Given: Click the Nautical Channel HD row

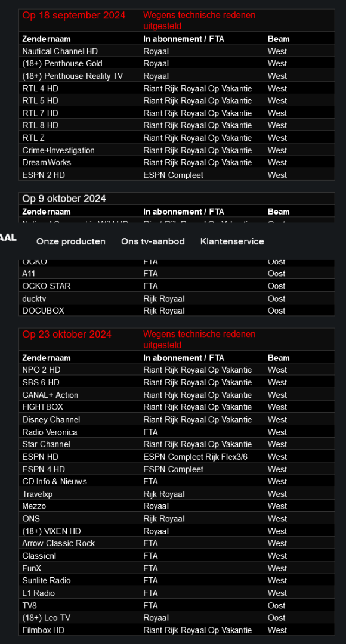Looking at the screenshot, I should click(x=177, y=51).
